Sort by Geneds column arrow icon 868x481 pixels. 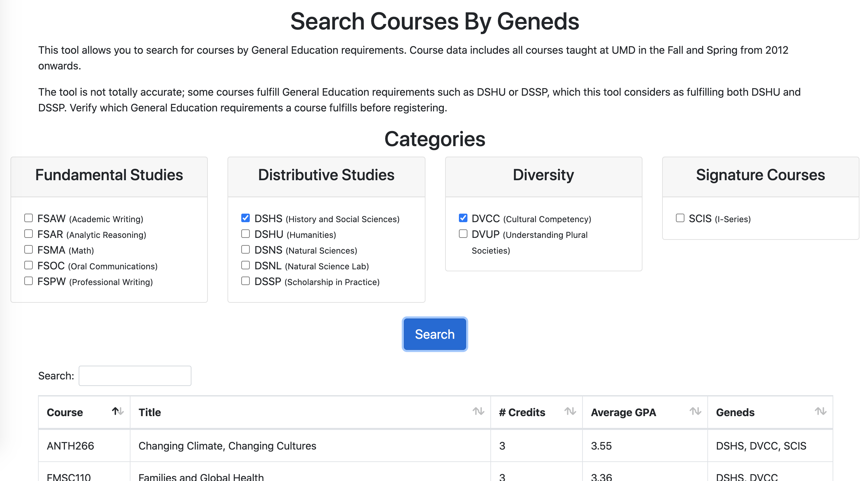(x=820, y=411)
